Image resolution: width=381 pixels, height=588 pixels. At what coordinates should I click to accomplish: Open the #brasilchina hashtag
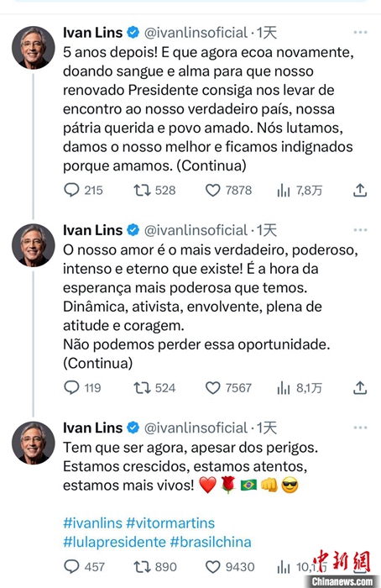[211, 542]
